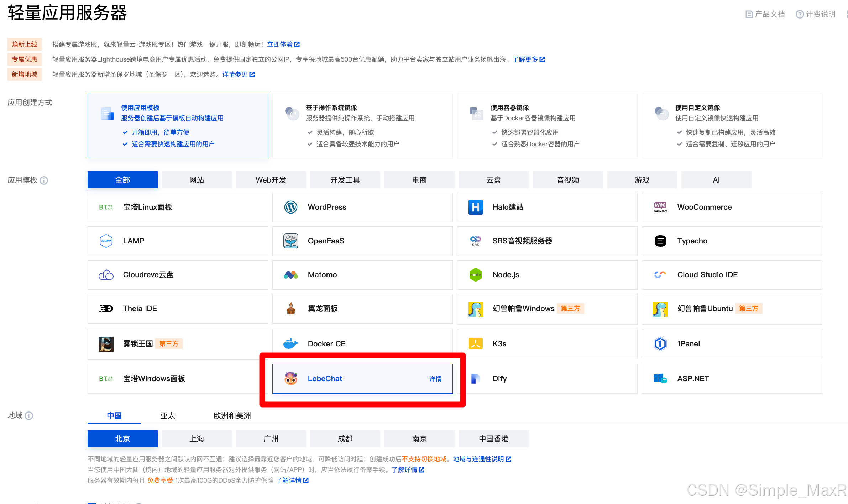
Task: Choose the 使用容器镜像 creation option
Action: tap(547, 126)
